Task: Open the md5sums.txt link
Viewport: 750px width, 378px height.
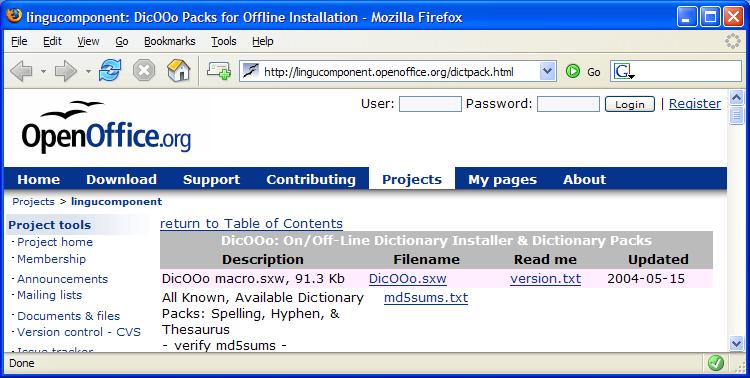Action: click(426, 298)
